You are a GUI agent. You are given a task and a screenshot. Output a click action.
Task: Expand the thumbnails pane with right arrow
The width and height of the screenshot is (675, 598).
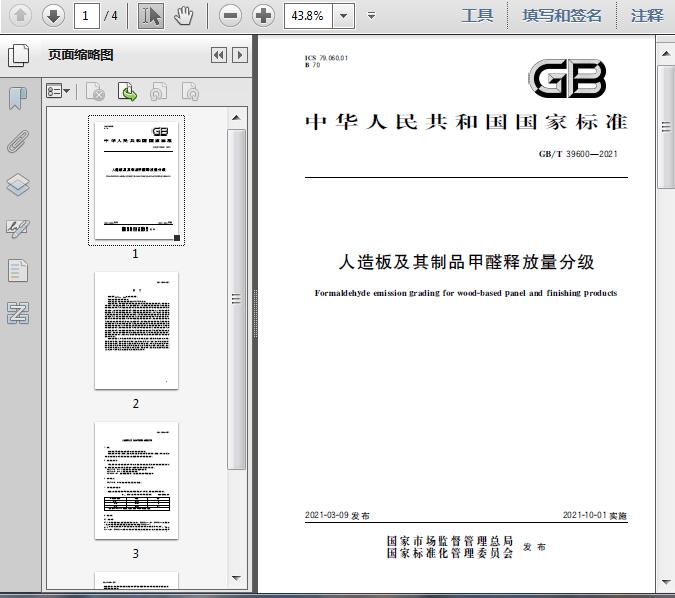pyautogui.click(x=240, y=55)
